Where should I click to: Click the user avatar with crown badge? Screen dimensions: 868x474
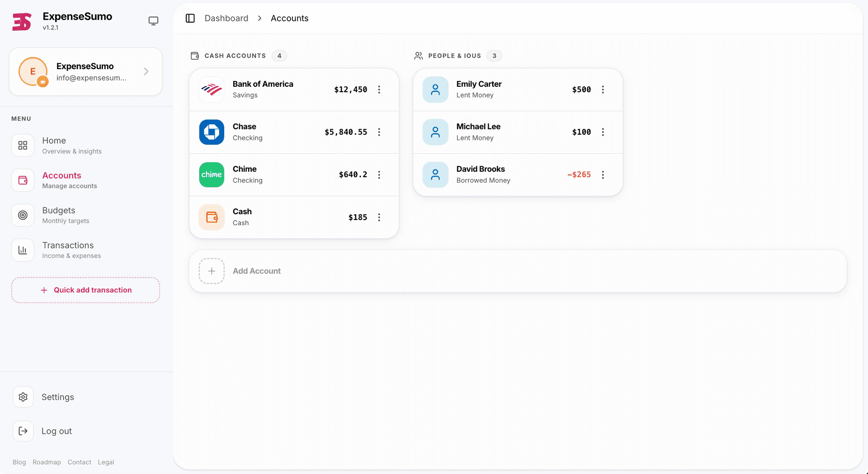click(33, 71)
